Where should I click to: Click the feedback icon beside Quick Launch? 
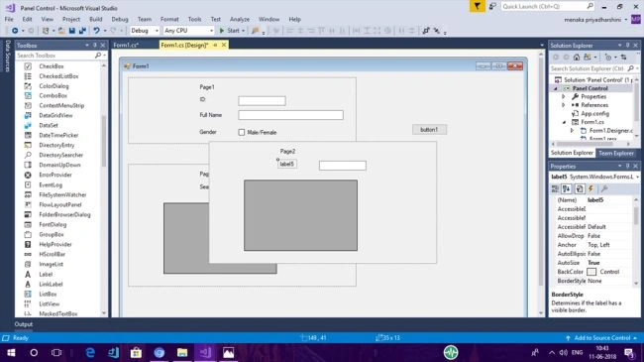[x=492, y=6]
